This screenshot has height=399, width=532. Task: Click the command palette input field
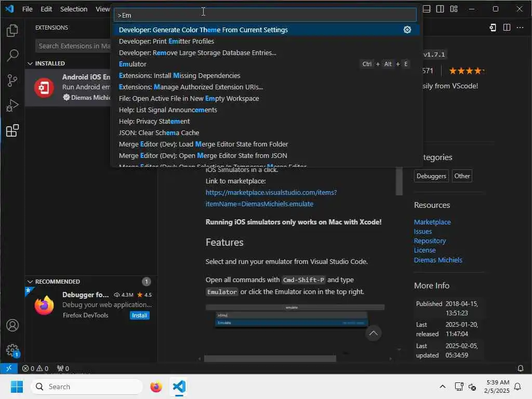point(265,15)
